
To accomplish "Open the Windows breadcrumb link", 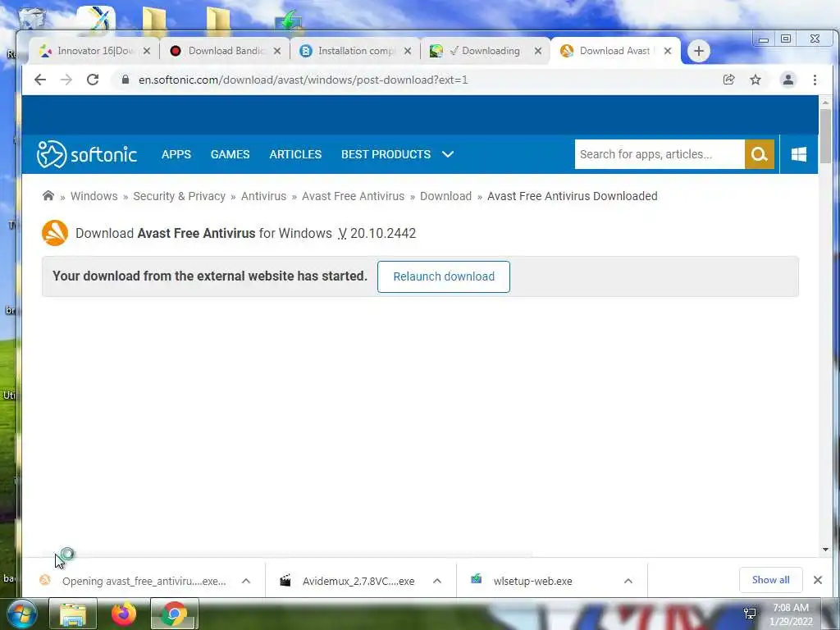I will [x=94, y=196].
